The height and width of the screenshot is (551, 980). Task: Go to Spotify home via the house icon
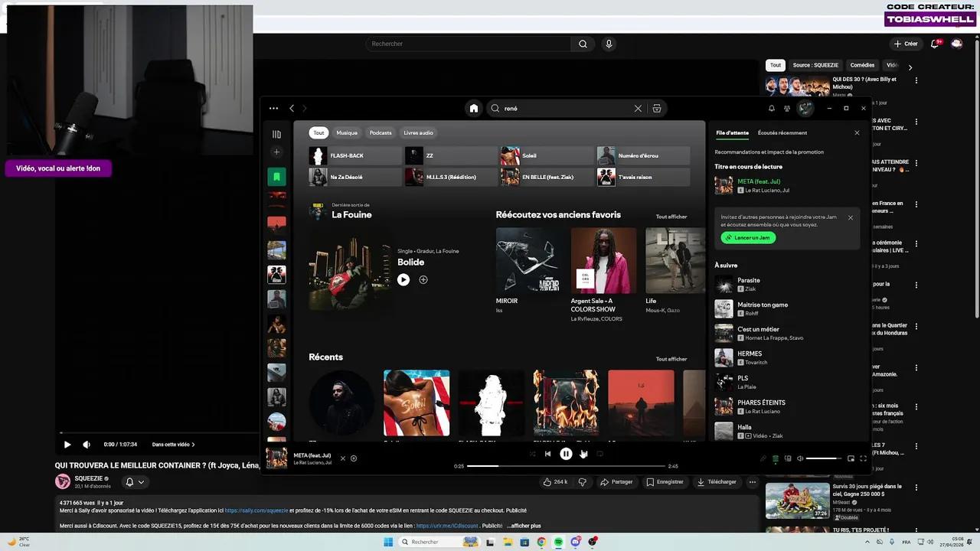[x=474, y=109]
